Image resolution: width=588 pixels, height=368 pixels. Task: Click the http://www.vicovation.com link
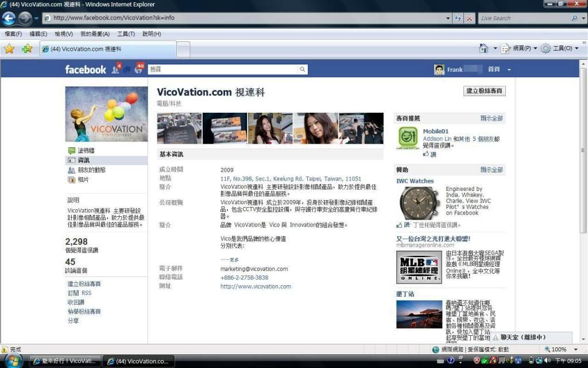pyautogui.click(x=256, y=286)
